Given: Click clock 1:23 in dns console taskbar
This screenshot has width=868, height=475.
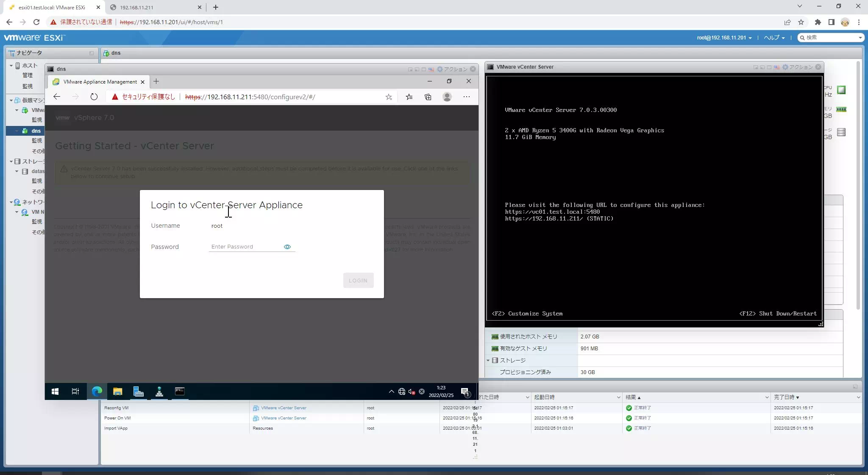Looking at the screenshot, I should tap(441, 391).
